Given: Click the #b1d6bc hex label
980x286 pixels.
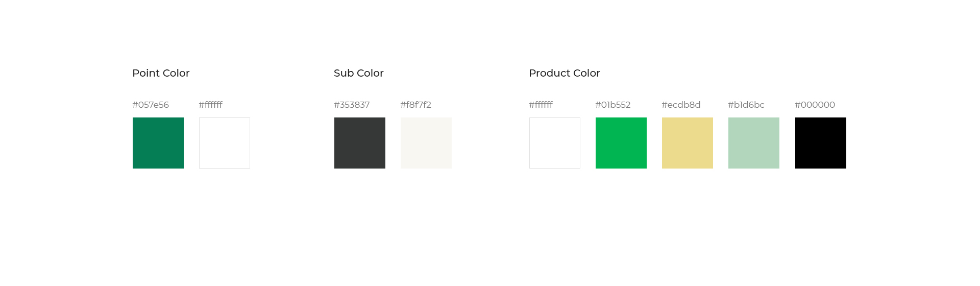Looking at the screenshot, I should coord(746,105).
